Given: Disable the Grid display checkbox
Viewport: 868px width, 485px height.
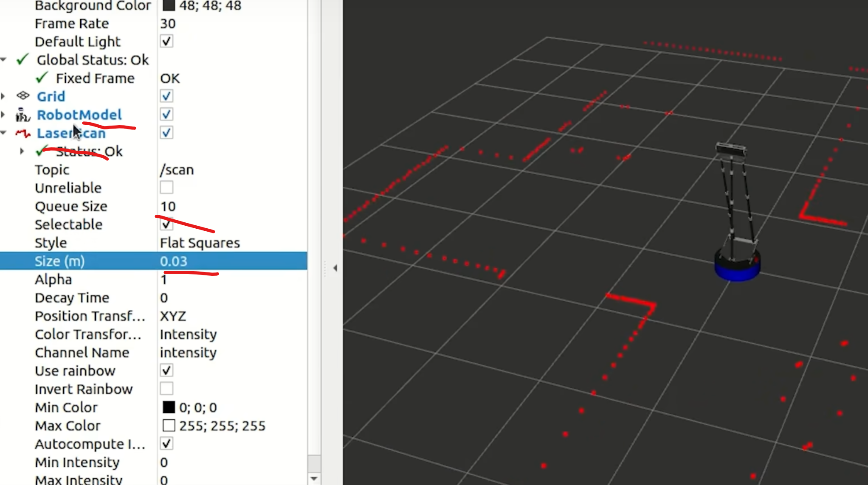Looking at the screenshot, I should 166,96.
